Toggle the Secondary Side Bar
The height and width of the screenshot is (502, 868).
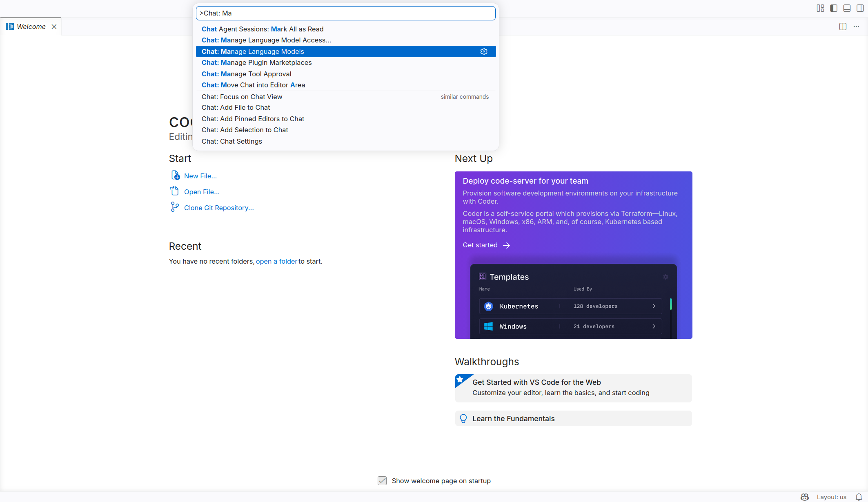pos(860,8)
